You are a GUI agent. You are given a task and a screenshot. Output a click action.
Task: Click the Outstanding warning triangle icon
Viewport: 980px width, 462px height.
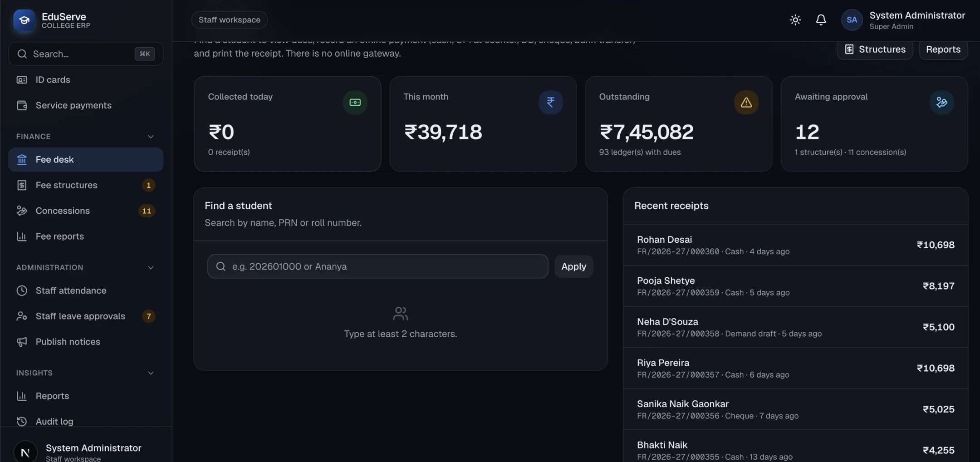coord(746,102)
